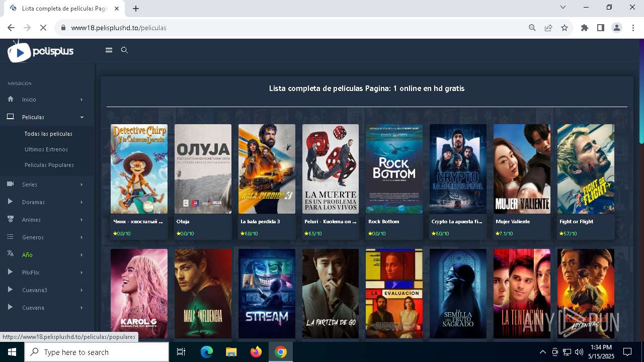The image size is (644, 362).
Task: Expand the Año submenu arrow
Action: (82, 255)
